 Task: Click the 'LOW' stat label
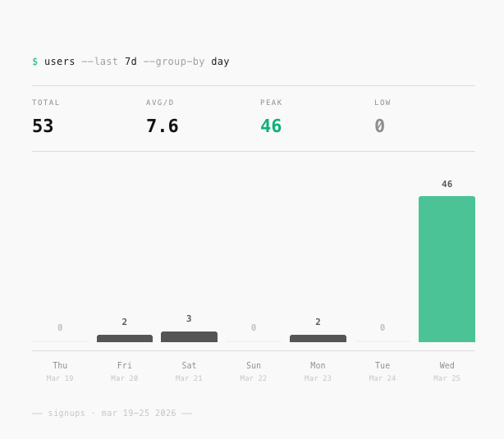tap(383, 103)
